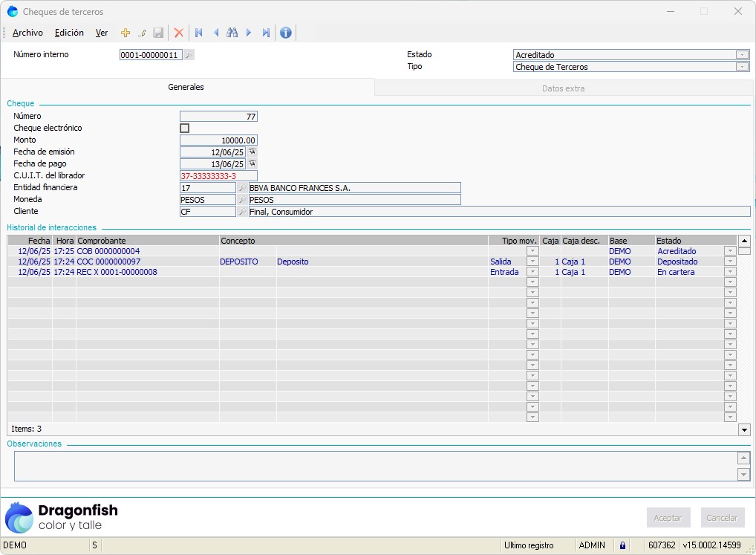Open the Tipo dropdown
This screenshot has width=756, height=555.
(742, 67)
